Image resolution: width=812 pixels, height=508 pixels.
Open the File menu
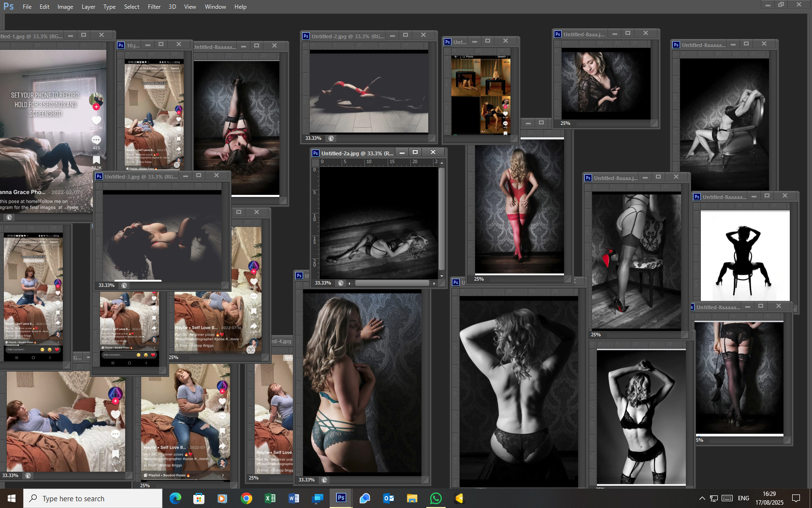(27, 7)
